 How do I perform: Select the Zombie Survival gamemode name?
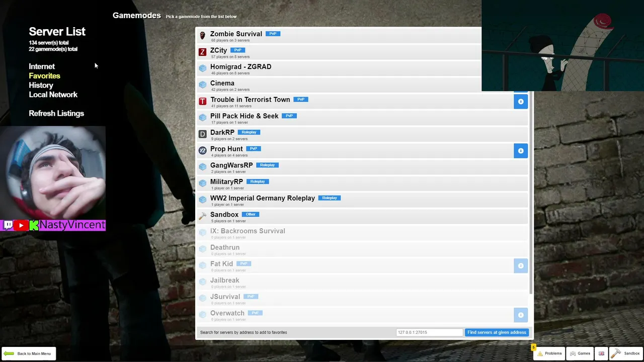[236, 34]
